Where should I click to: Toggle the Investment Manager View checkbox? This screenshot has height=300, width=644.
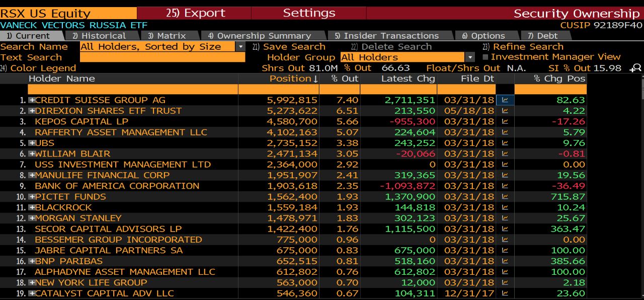486,57
